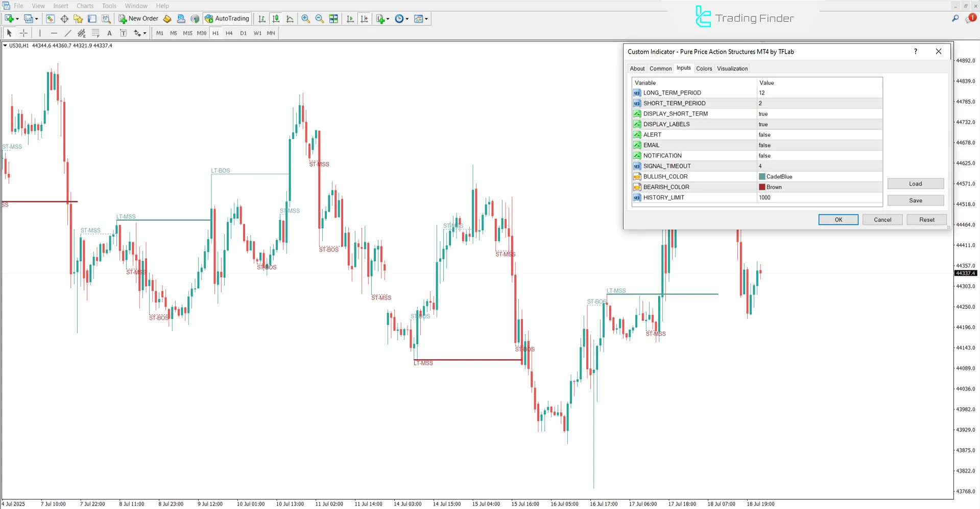Click the Zoom In magnifier icon

pos(305,19)
